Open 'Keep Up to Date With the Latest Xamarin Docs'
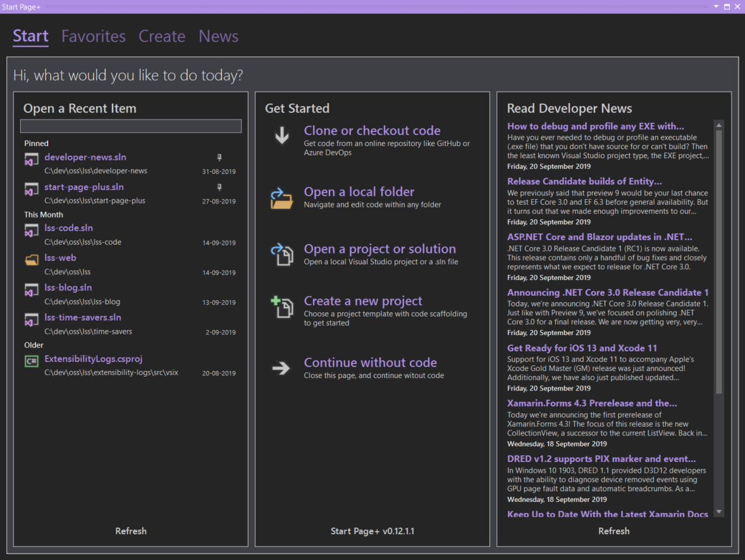 [x=608, y=513]
